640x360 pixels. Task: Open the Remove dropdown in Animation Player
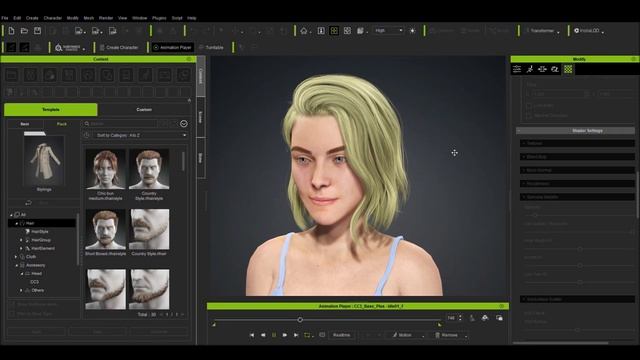pos(450,335)
